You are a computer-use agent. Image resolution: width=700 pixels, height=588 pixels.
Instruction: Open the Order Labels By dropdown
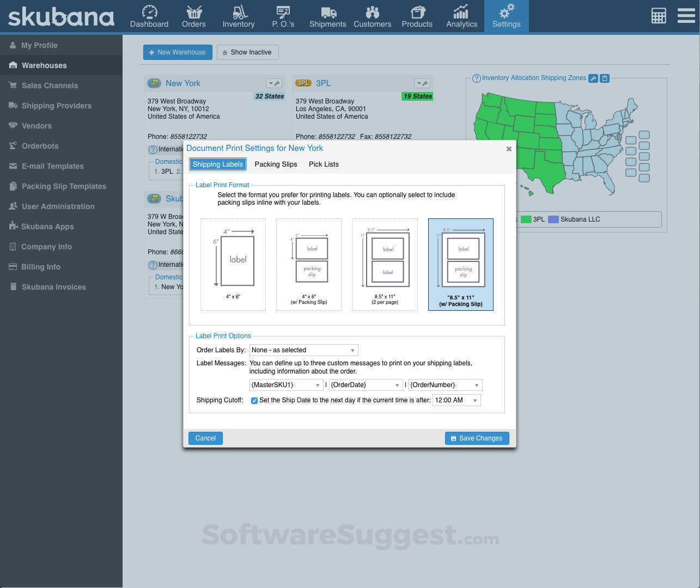point(303,350)
